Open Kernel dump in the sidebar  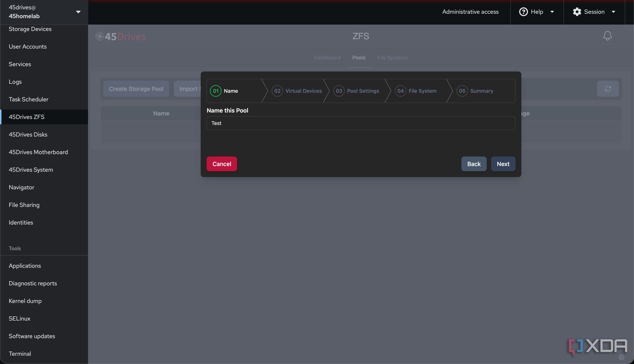click(x=44, y=301)
